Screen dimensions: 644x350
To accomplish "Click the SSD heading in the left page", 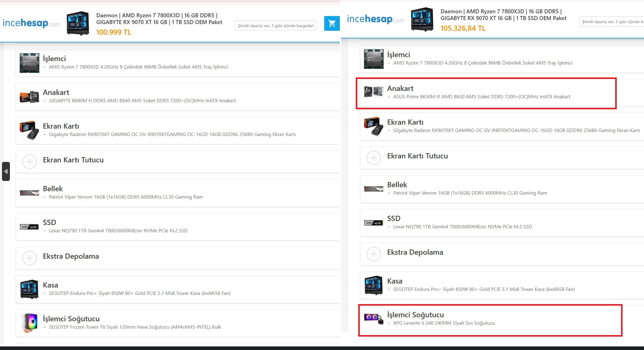I will click(50, 222).
